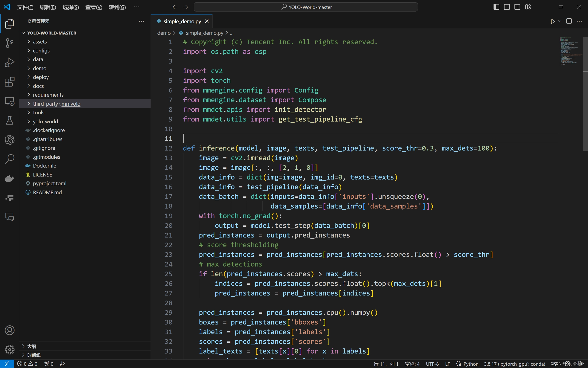Select the 3.8.17 pytorch_gpu conda interpreter
The image size is (588, 368).
[514, 364]
